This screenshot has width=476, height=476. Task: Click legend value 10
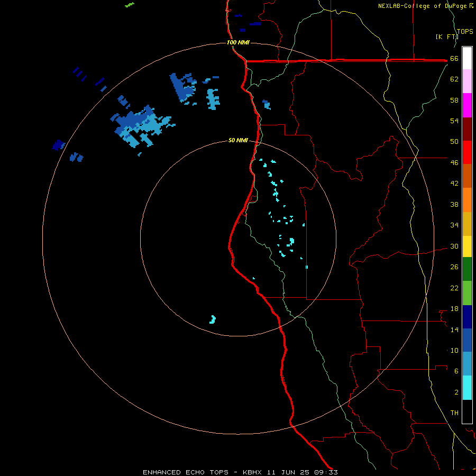coord(454,351)
